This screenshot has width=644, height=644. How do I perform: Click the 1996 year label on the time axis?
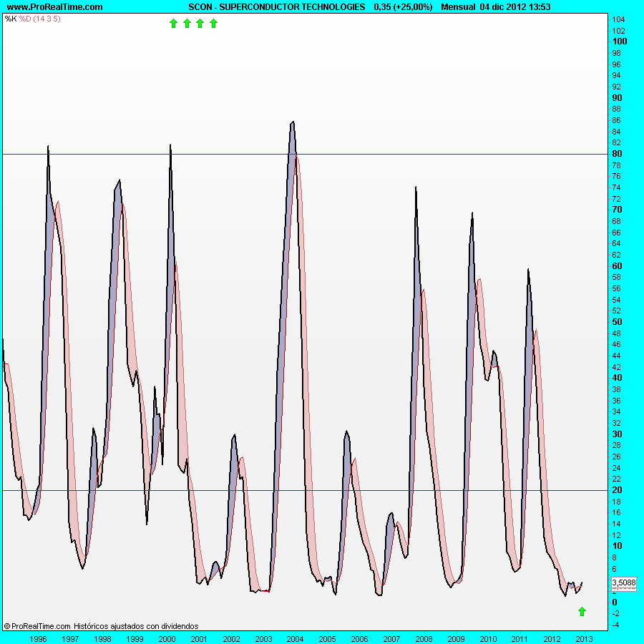point(38,639)
